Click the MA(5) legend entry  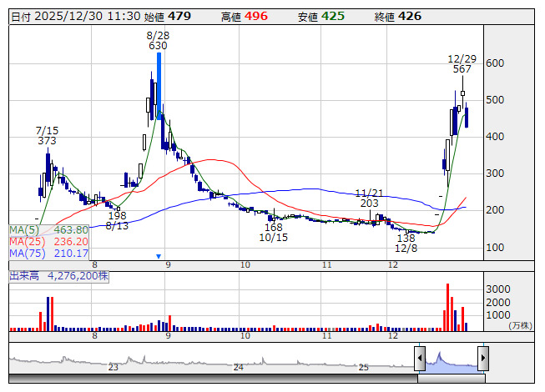click(48, 229)
